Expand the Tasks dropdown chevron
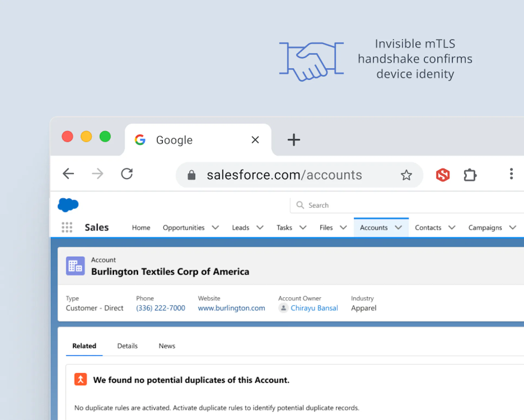Viewport: 524px width, 420px height. click(303, 227)
